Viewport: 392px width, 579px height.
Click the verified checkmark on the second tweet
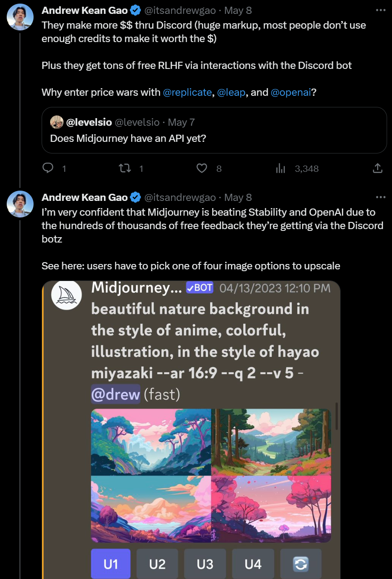[135, 197]
